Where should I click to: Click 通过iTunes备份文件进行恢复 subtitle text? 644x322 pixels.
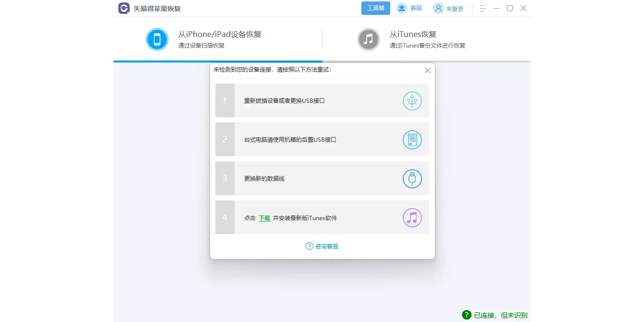pos(427,46)
